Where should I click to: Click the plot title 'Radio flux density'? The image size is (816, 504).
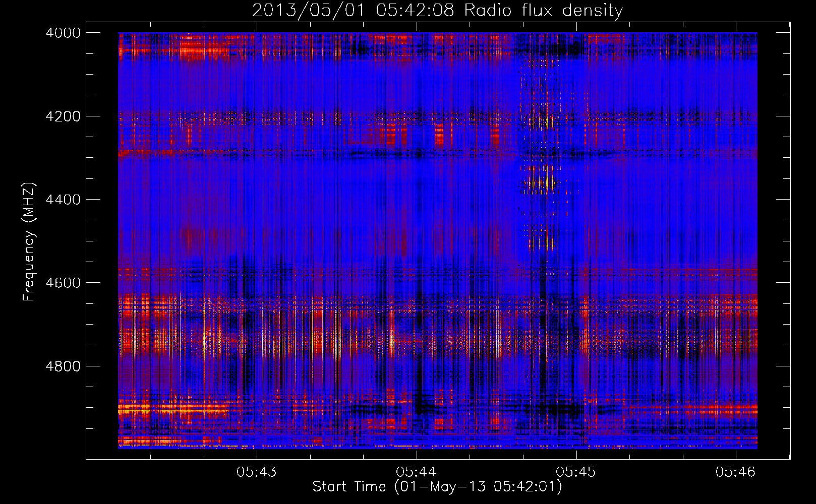543,11
